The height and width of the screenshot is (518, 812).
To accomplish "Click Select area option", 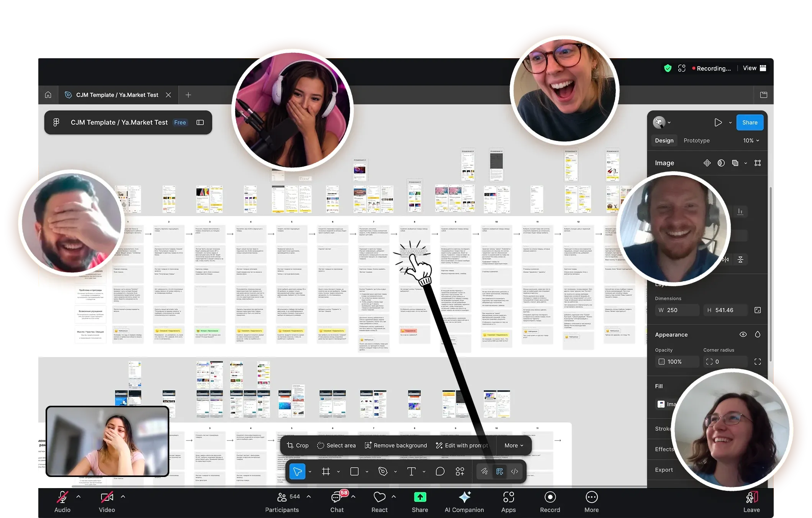I will point(336,445).
